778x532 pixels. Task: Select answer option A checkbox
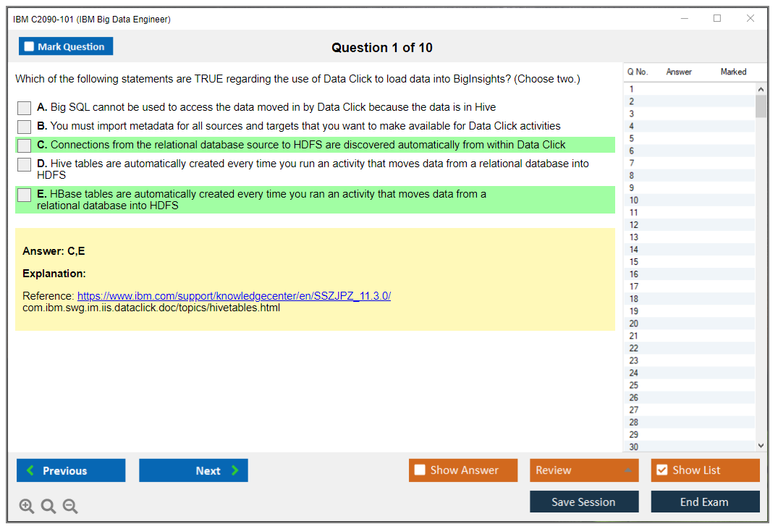(x=25, y=108)
